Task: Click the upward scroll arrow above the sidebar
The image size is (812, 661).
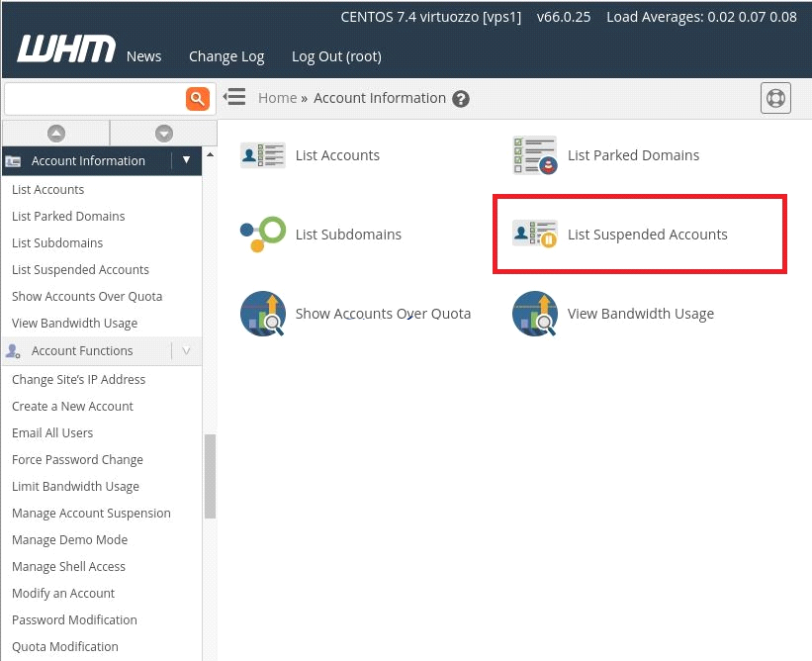Action: pos(55,133)
